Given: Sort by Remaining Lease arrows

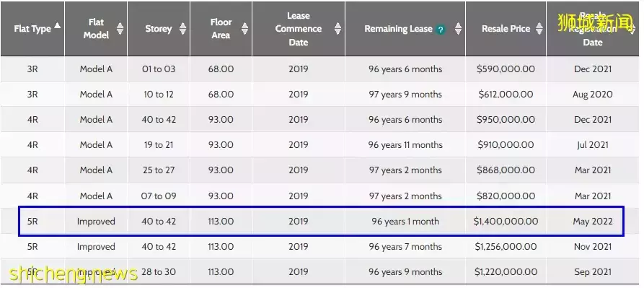Looking at the screenshot, I should pyautogui.click(x=458, y=28).
